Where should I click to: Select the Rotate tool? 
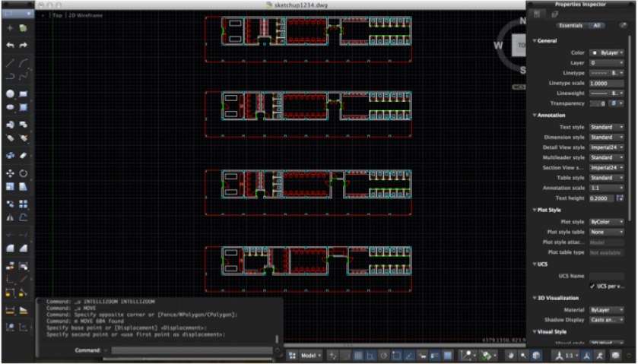pos(23,173)
